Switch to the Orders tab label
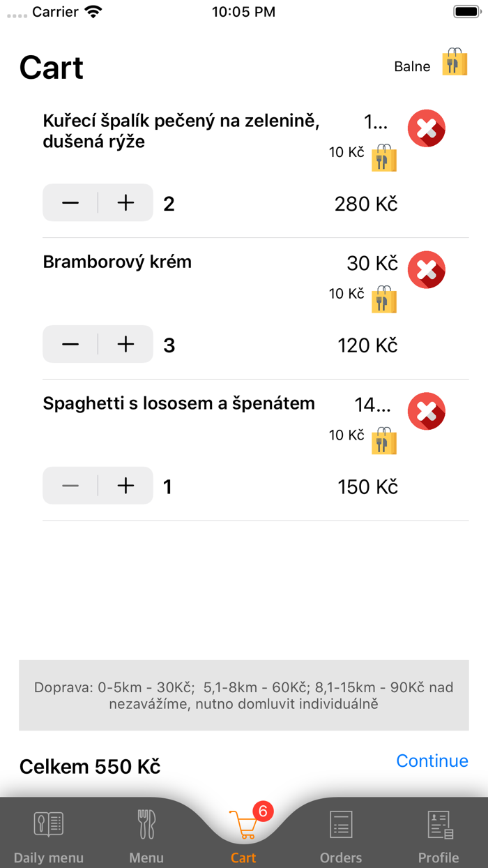488x868 pixels. coord(341,858)
